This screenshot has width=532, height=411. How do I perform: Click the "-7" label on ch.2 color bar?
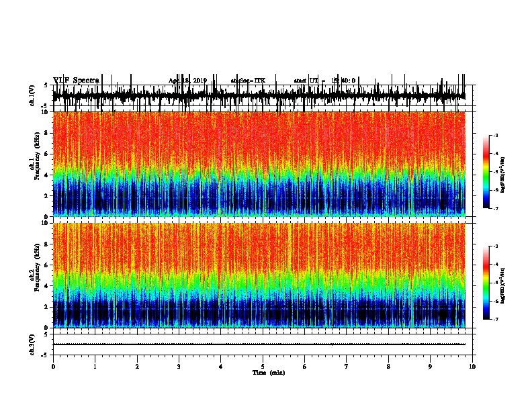(x=496, y=320)
